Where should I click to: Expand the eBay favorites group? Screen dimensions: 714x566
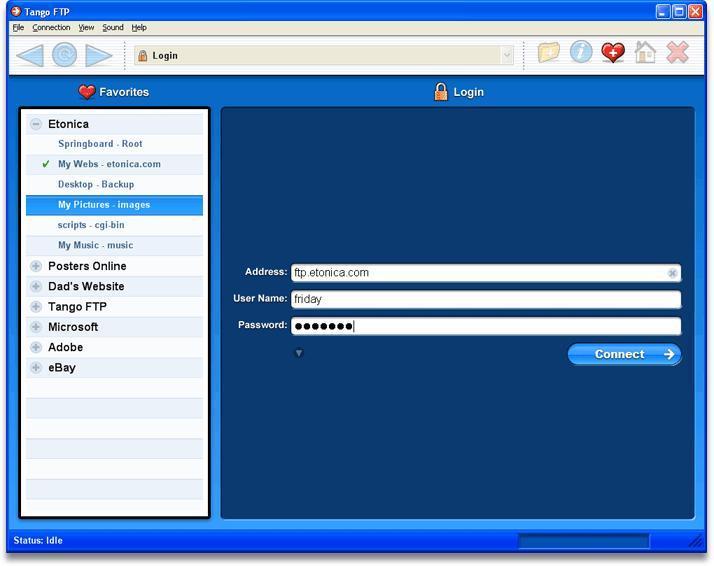click(36, 367)
